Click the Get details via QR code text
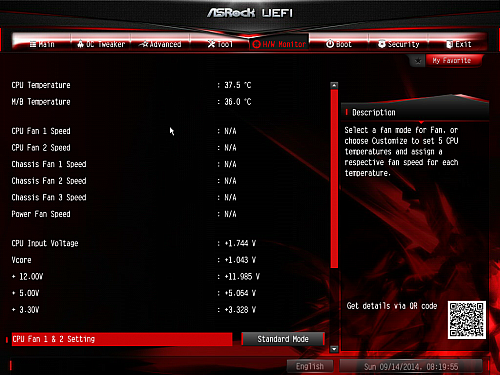The image size is (500, 375). point(392,306)
